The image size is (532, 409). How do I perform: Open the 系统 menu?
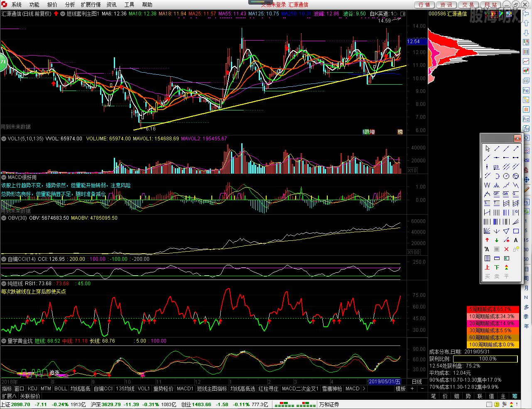(17, 5)
